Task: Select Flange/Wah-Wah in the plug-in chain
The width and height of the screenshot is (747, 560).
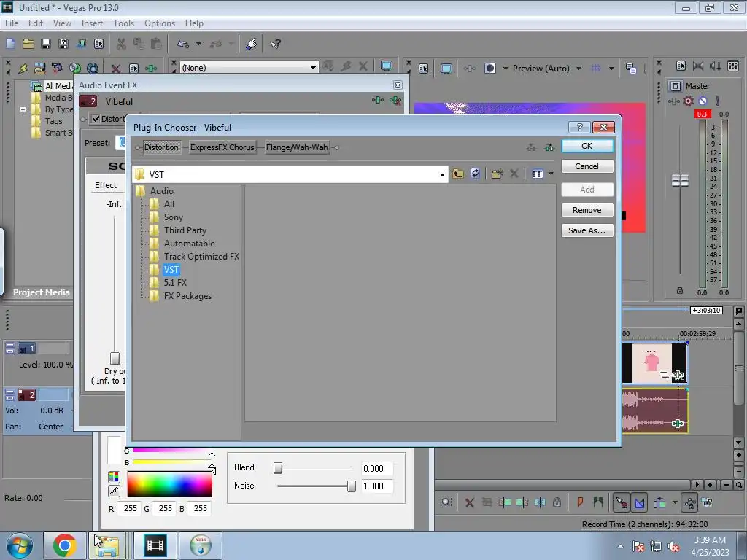Action: (297, 147)
